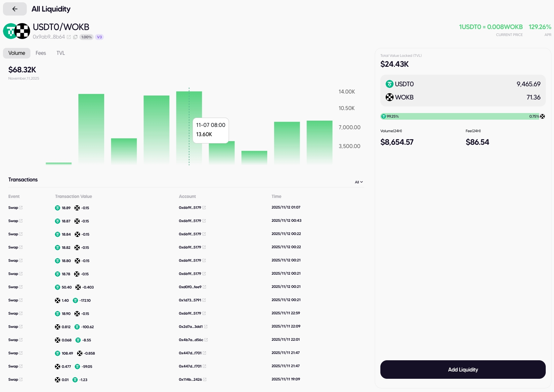Open explorer link for the 19:09 swap
The width and height of the screenshot is (554, 392).
coord(21,379)
